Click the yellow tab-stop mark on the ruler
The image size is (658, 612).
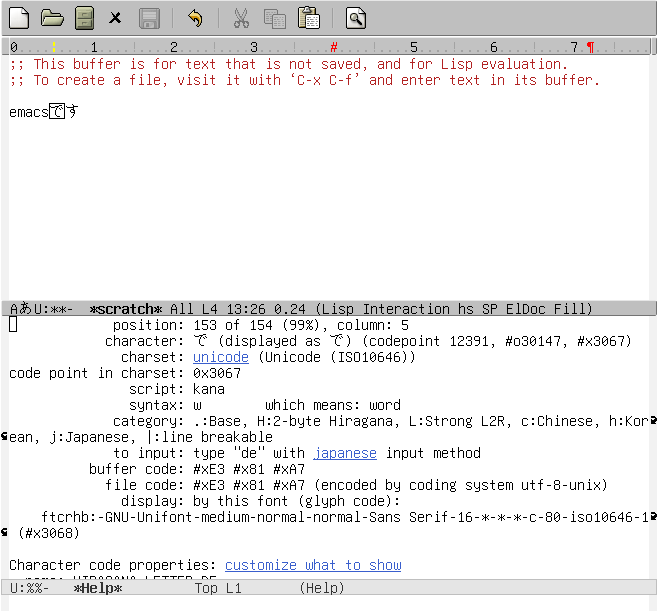54,47
